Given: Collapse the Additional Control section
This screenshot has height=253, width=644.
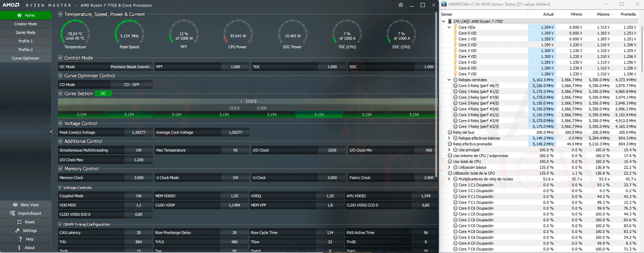Looking at the screenshot, I should click(61, 141).
